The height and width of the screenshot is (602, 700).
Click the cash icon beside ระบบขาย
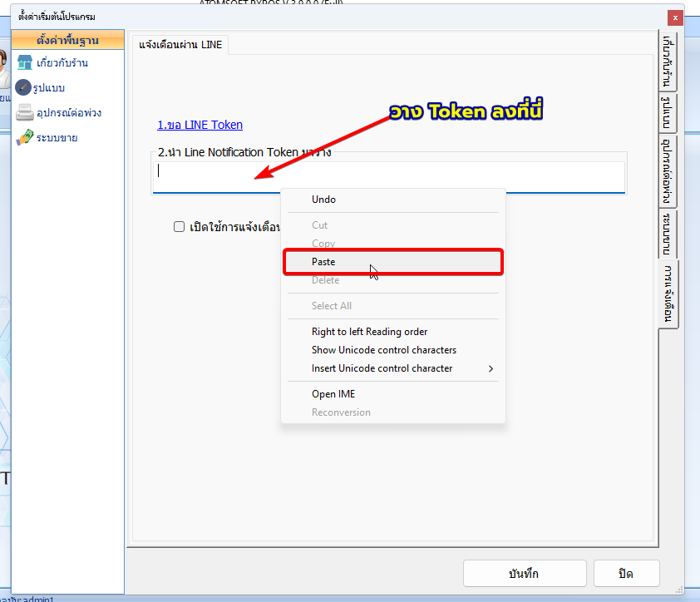click(x=25, y=137)
